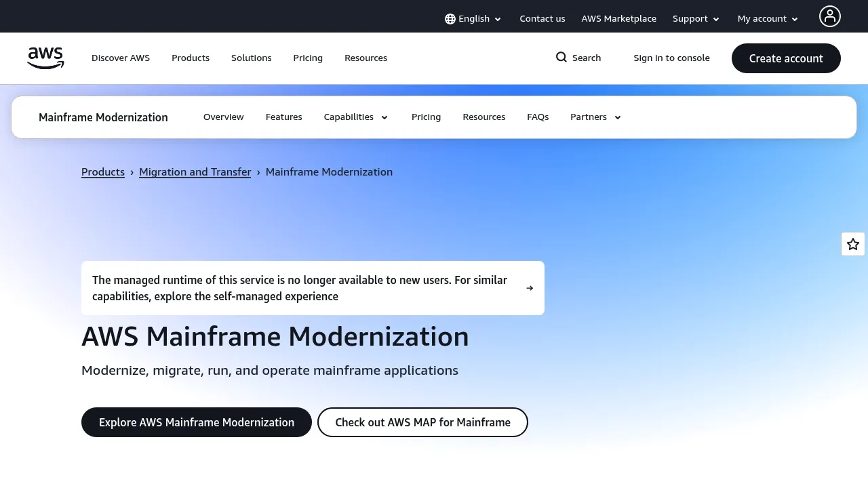Click the AWS logo
Viewport: 868px width, 488px height.
pos(45,58)
